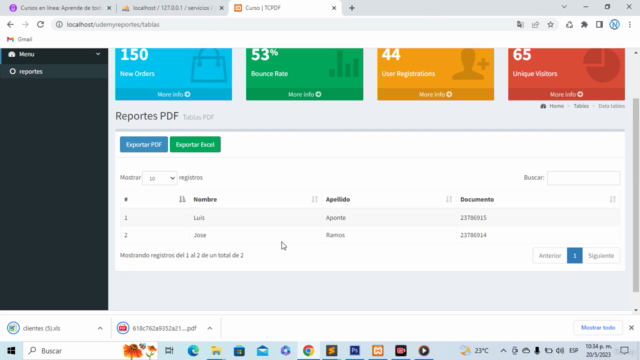This screenshot has height=360, width=640.
Task: Open the Chrome three-dot menu
Action: click(x=630, y=24)
